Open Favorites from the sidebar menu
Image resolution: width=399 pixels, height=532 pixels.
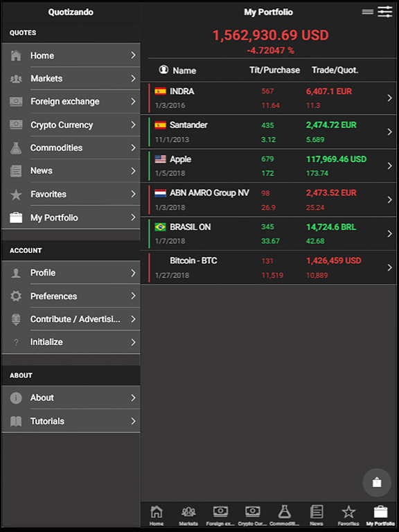tap(71, 195)
